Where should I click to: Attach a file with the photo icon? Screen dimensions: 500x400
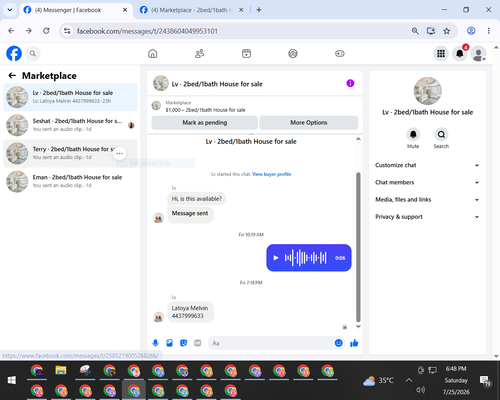click(169, 343)
